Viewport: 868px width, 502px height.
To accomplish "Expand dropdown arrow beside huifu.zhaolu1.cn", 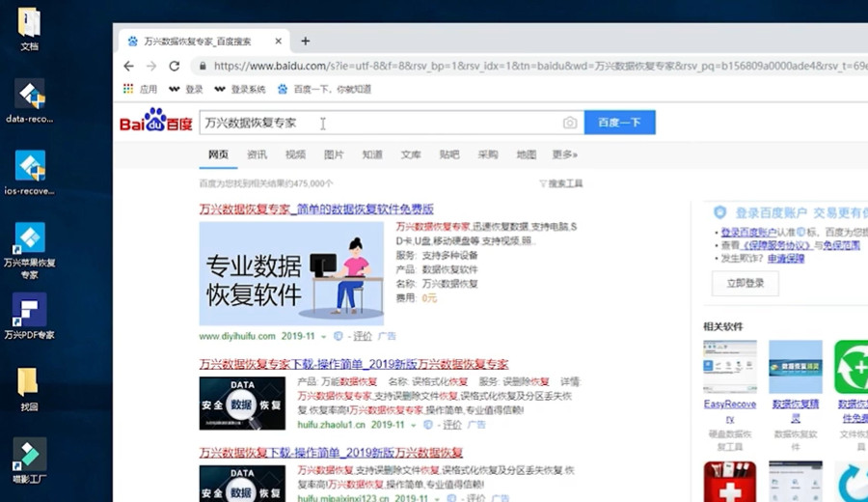I will [x=413, y=426].
